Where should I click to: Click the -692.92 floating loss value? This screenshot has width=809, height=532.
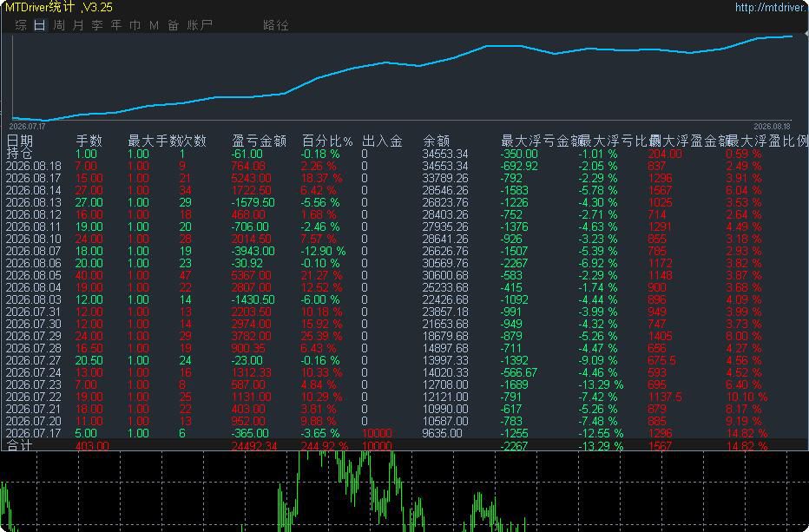519,166
